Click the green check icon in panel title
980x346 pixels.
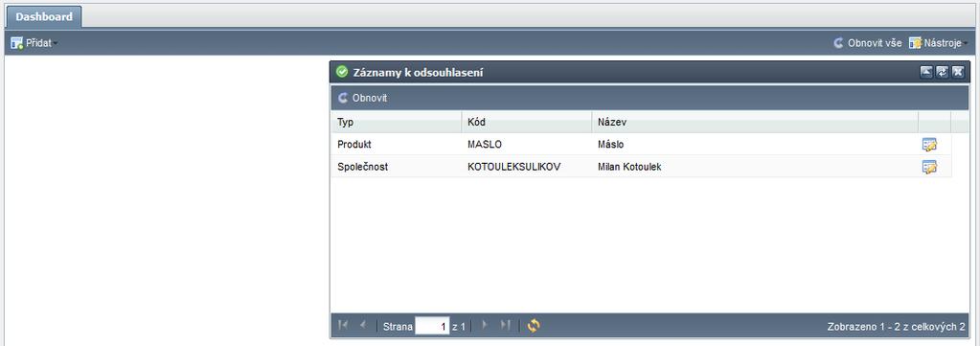[x=342, y=73]
